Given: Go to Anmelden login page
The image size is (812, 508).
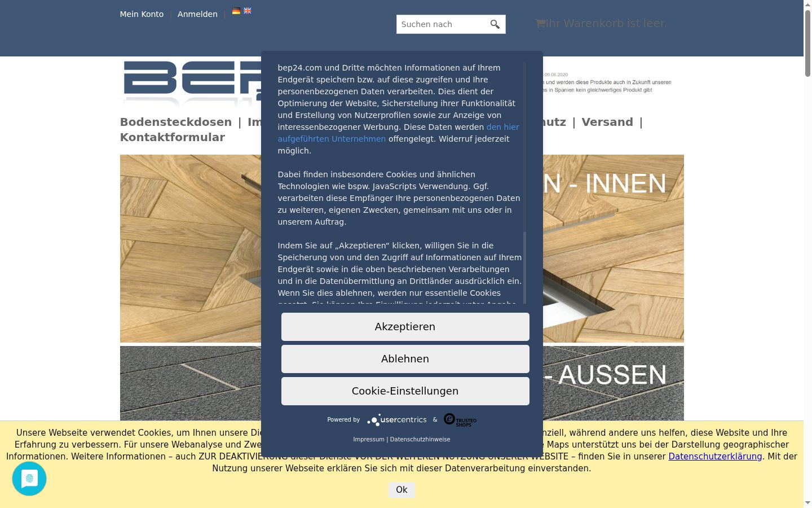Looking at the screenshot, I should pyautogui.click(x=197, y=14).
